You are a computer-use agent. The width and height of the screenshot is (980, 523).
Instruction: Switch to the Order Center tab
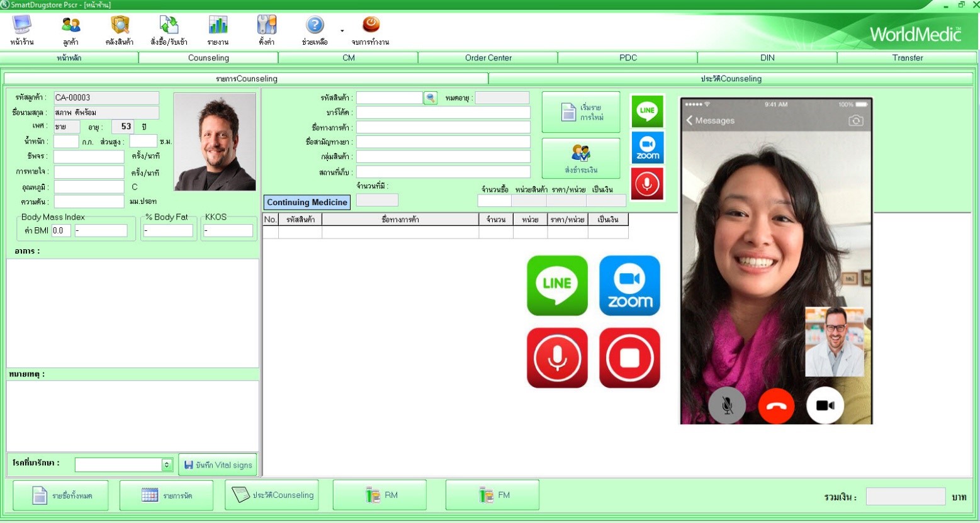488,58
